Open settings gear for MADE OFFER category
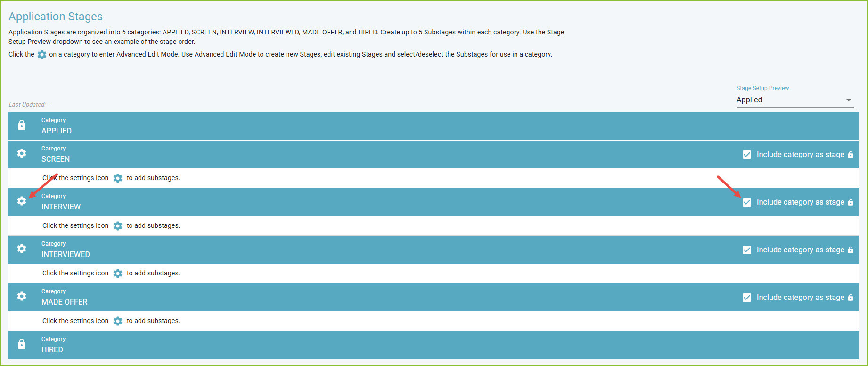The image size is (868, 366). pos(22,296)
